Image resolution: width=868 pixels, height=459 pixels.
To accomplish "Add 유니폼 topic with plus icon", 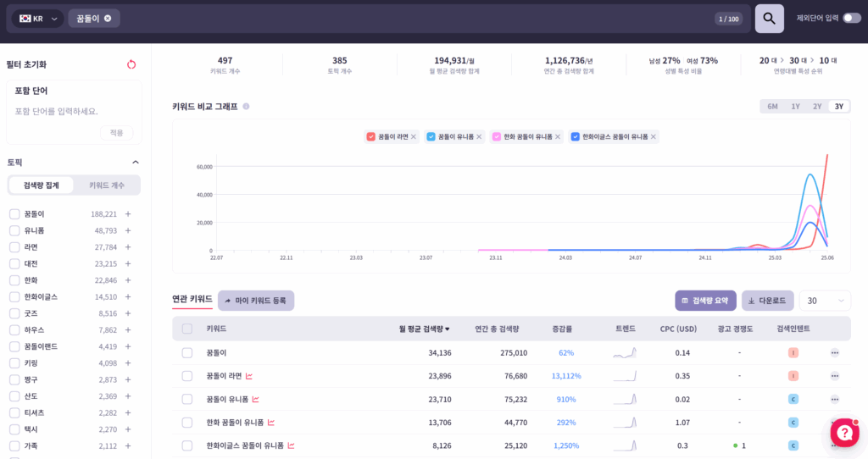I will [x=128, y=230].
